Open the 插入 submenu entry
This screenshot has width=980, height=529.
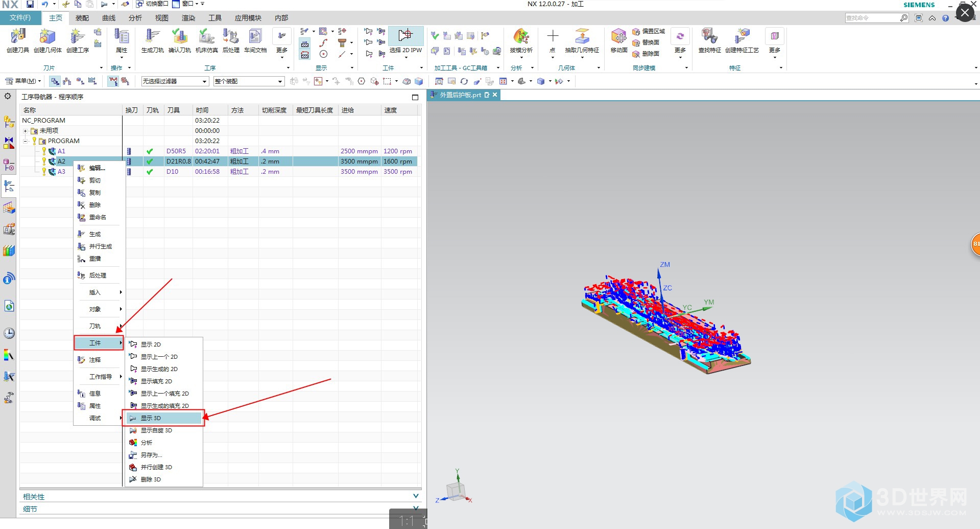pos(99,292)
